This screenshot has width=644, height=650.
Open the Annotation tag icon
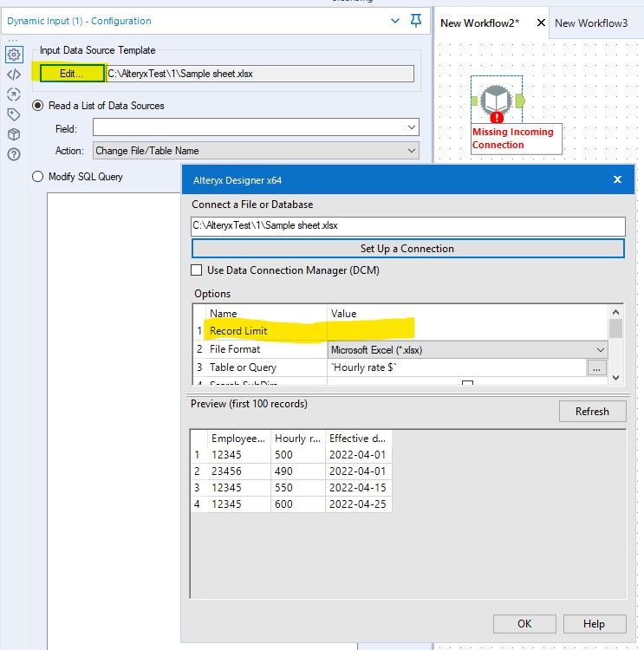[14, 114]
